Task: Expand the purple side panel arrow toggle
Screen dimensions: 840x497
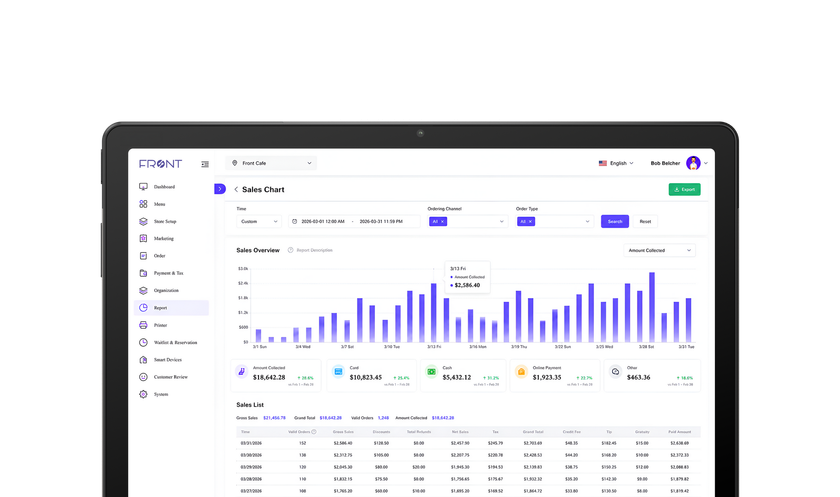Action: [220, 189]
